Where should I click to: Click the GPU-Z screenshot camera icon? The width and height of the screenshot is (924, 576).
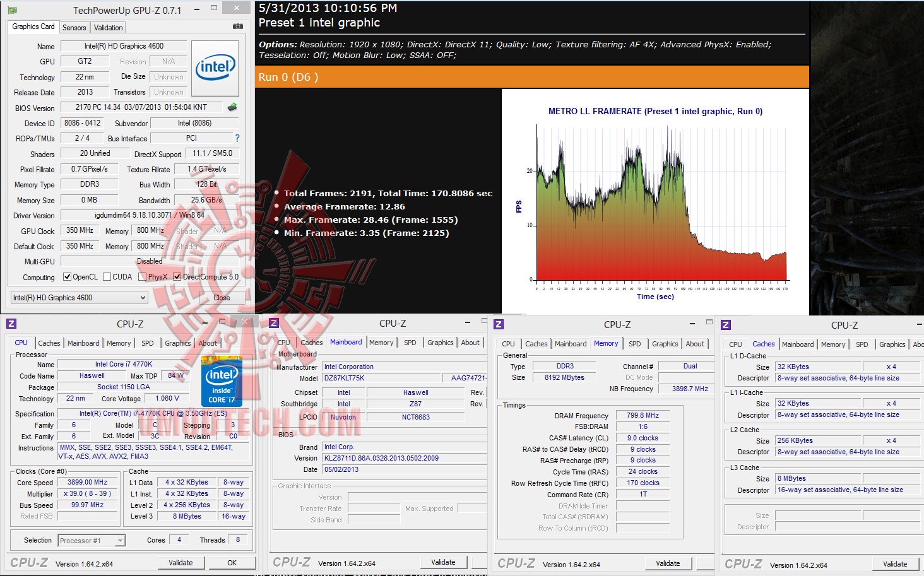(x=237, y=26)
